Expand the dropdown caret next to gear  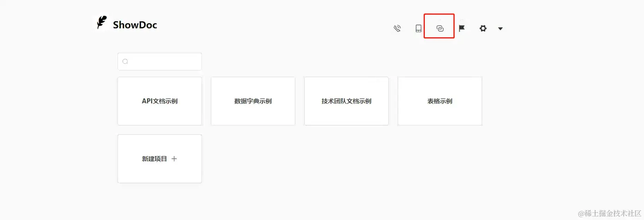coord(500,29)
